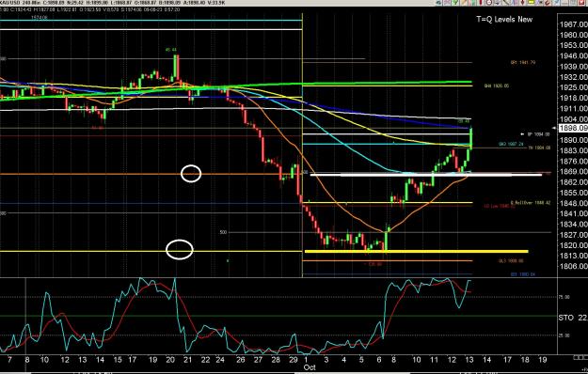Viewport: 588px width, 374px height.
Task: Click the 1925.00 price scale value
Action: click(573, 87)
